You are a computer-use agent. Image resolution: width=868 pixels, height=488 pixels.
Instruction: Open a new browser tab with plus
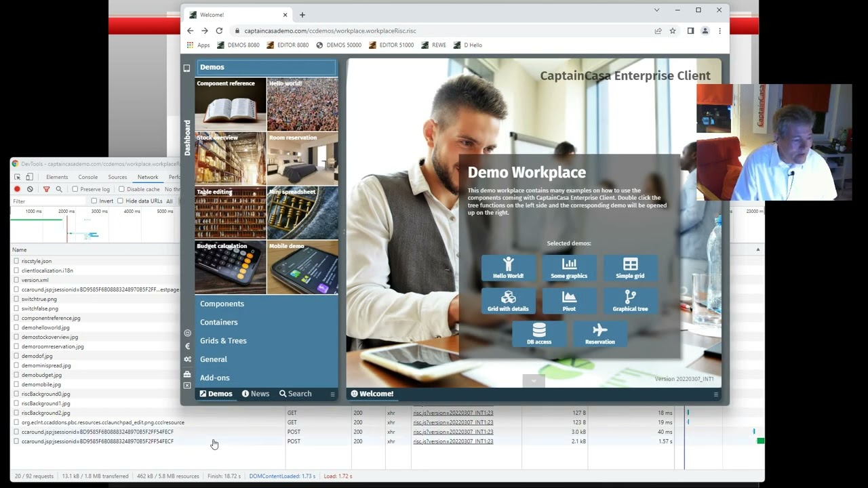tap(302, 15)
